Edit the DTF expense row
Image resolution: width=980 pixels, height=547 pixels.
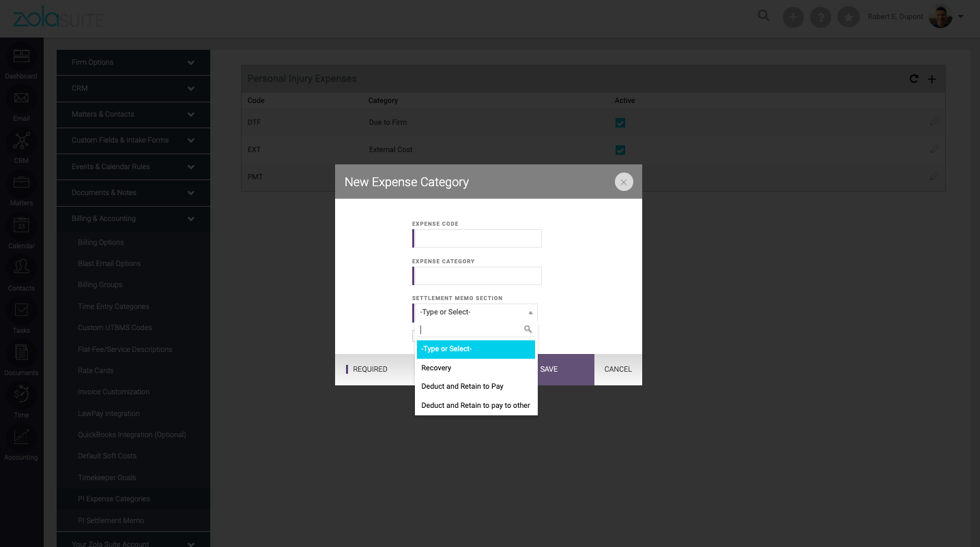(x=934, y=122)
